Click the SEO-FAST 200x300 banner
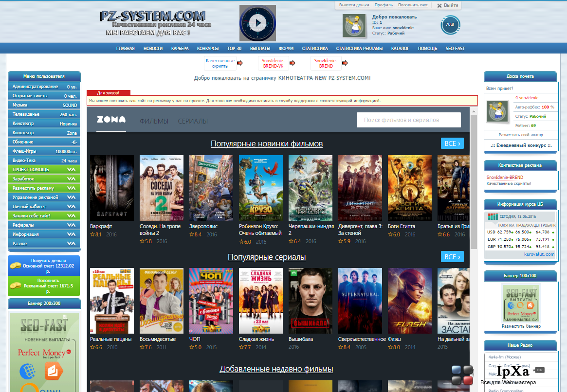 tap(44, 352)
